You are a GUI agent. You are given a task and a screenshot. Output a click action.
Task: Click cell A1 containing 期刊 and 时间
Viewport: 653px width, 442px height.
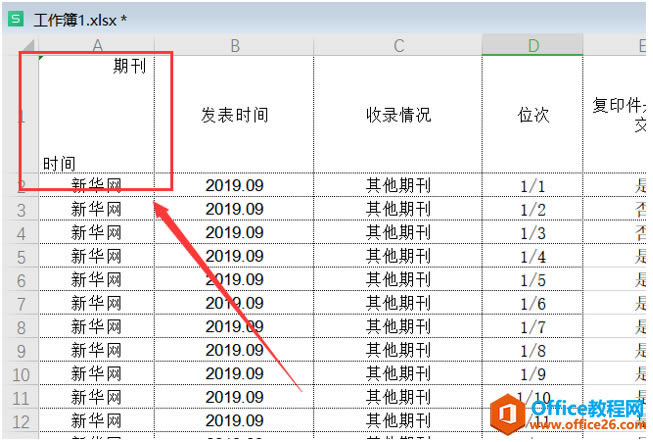97,115
